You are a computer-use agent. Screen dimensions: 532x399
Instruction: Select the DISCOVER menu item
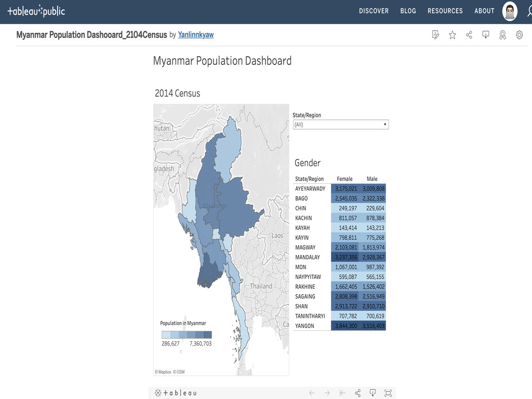pyautogui.click(x=374, y=10)
